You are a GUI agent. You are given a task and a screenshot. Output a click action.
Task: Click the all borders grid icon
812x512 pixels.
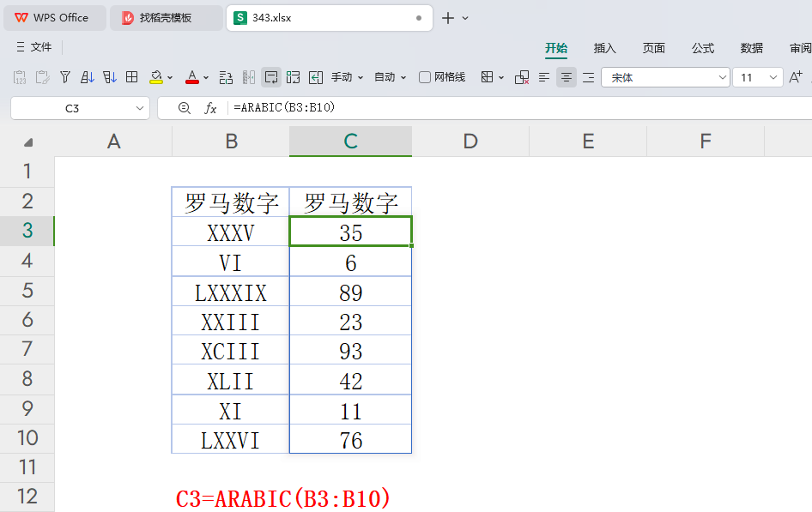132,77
